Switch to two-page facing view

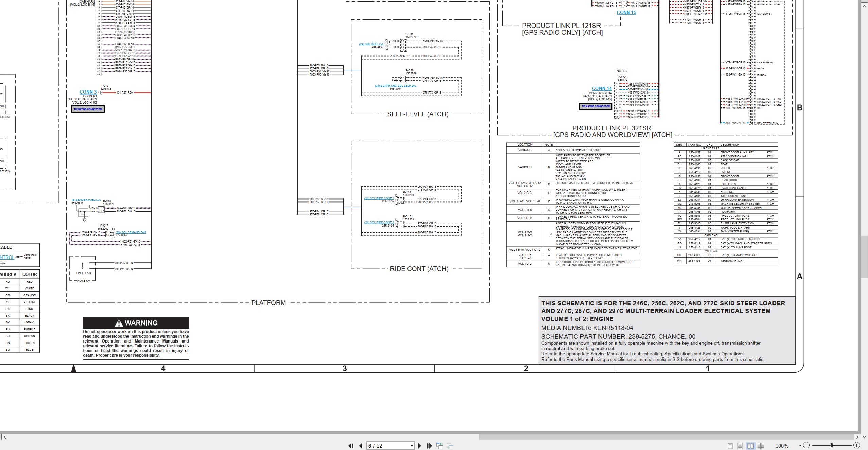click(x=750, y=446)
